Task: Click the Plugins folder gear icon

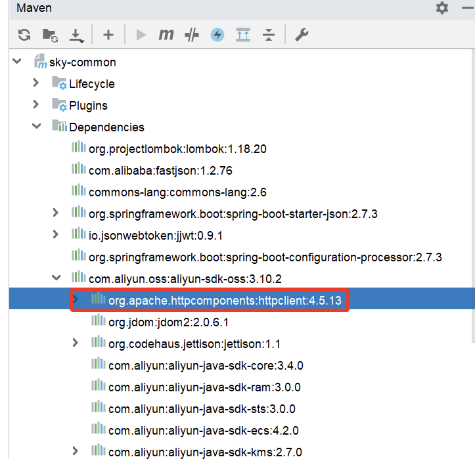Action: (59, 104)
